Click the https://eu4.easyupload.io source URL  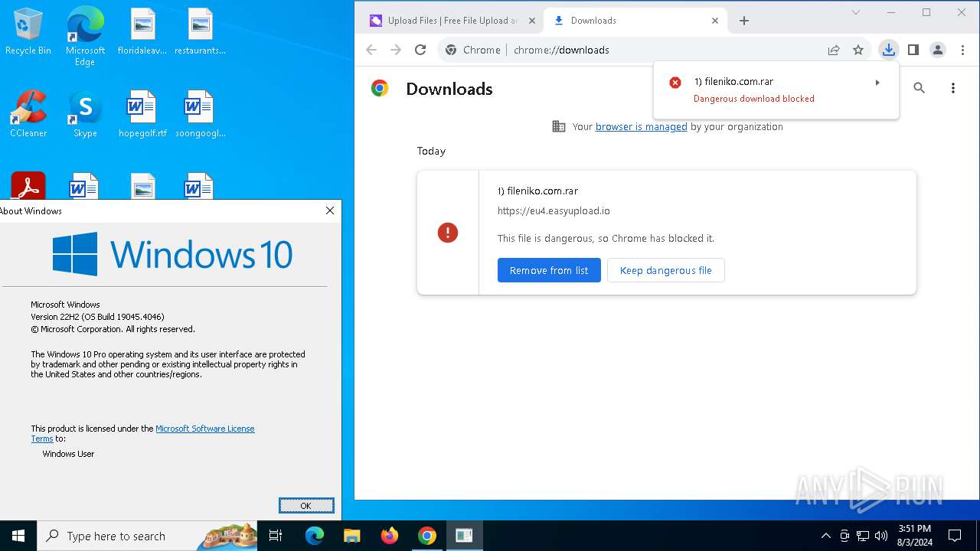click(x=554, y=211)
